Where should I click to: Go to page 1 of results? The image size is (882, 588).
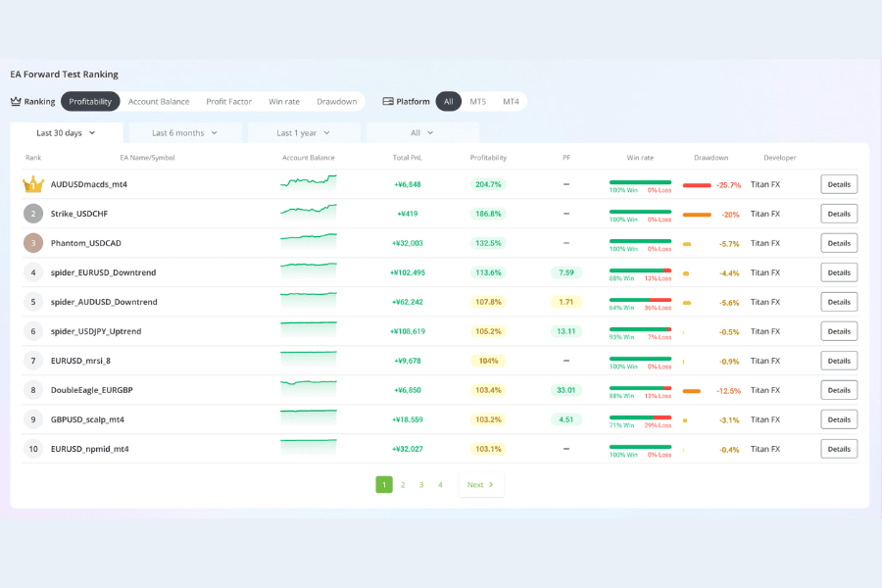pyautogui.click(x=384, y=484)
